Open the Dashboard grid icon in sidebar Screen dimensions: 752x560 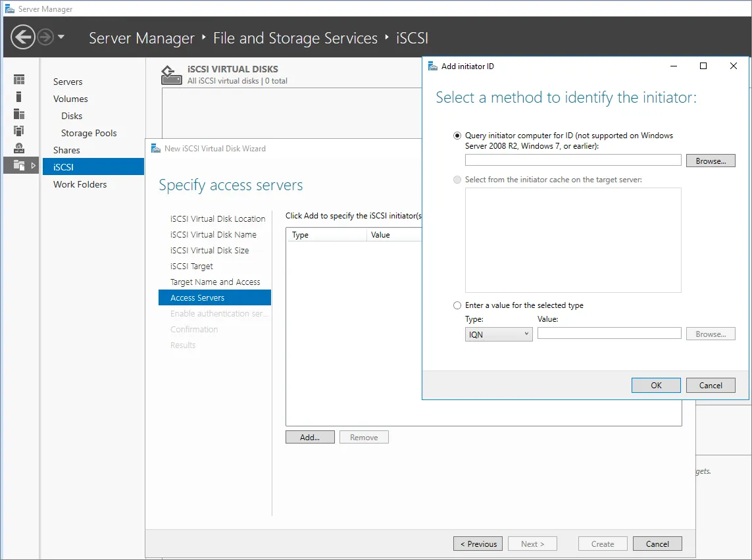point(19,80)
